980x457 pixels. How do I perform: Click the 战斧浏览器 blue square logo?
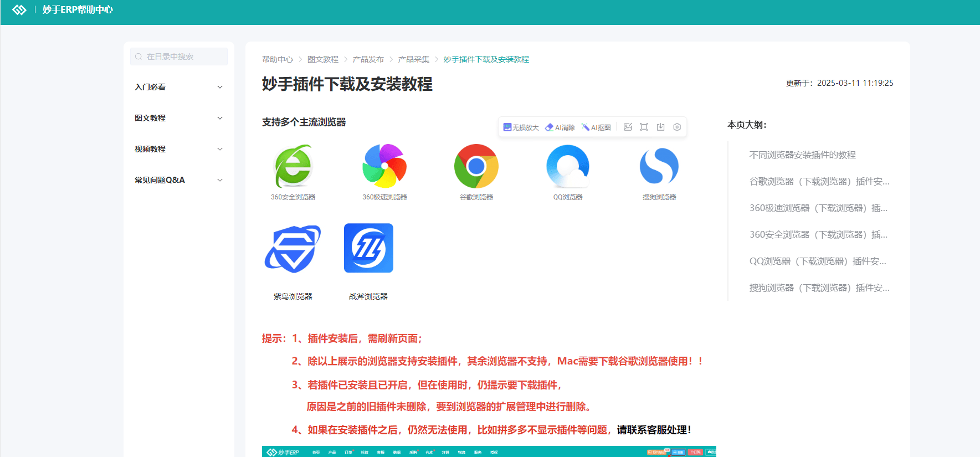[x=368, y=248]
